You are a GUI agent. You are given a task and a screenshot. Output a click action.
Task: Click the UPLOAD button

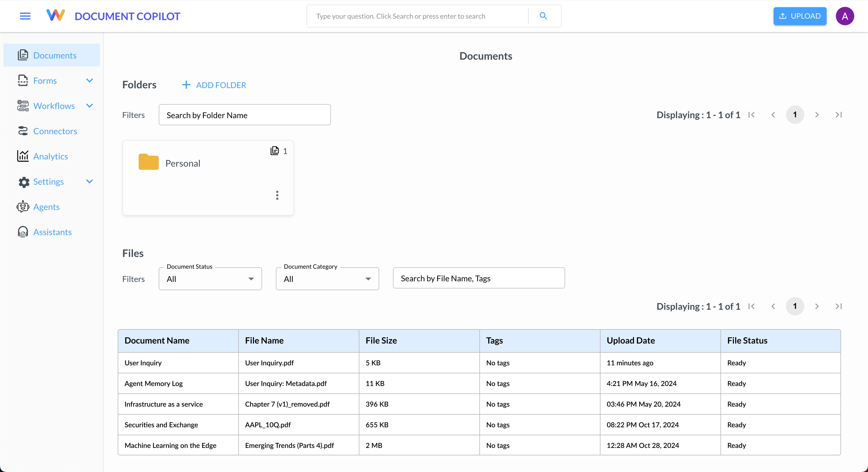tap(799, 16)
